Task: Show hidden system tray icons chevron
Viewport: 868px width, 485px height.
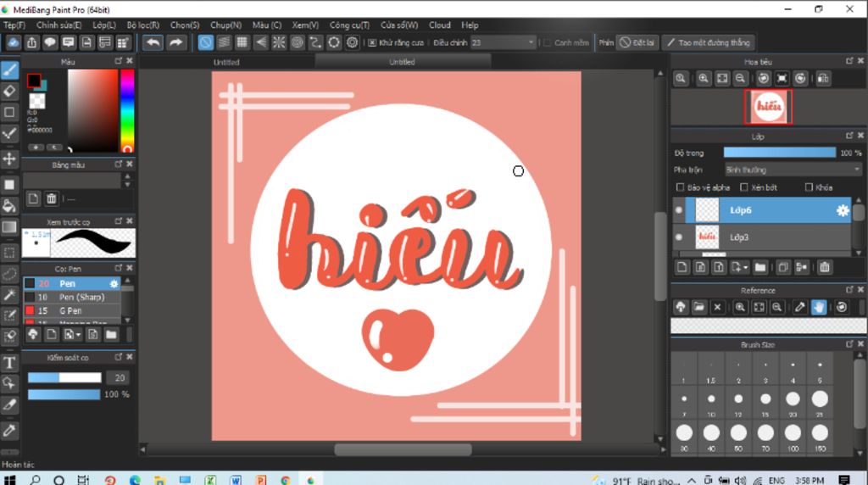Action: pyautogui.click(x=692, y=480)
